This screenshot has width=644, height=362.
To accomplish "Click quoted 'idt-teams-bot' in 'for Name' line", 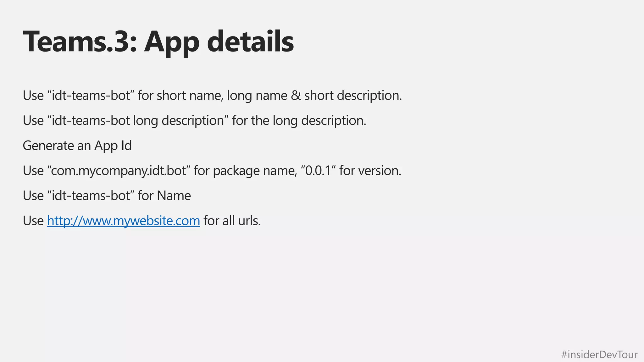I will [x=91, y=196].
